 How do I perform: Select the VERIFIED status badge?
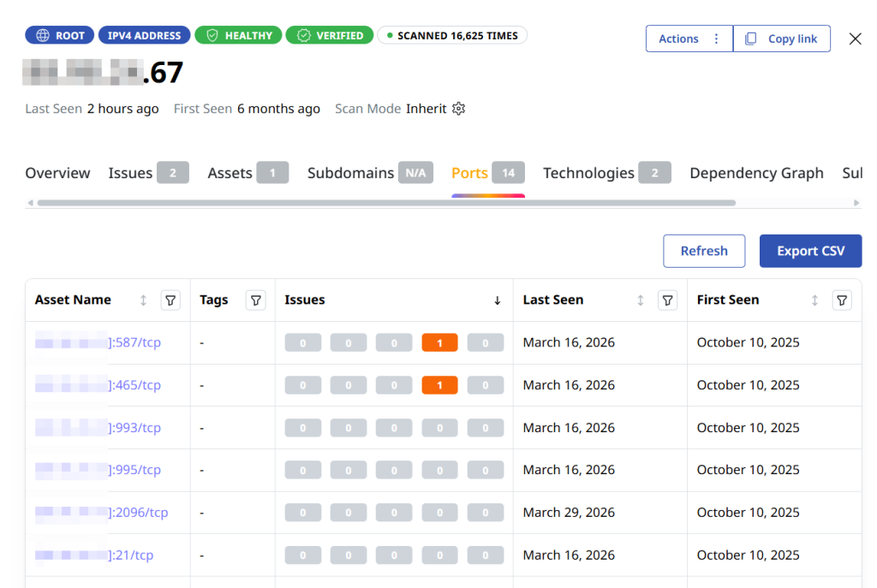329,34
